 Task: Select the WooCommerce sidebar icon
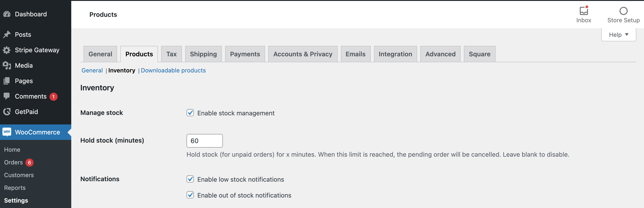pyautogui.click(x=7, y=132)
